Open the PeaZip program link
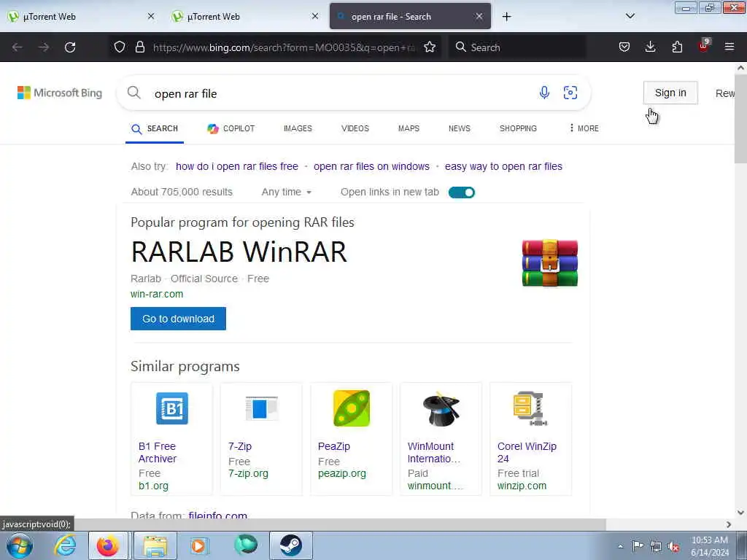This screenshot has height=560, width=747. point(334,446)
